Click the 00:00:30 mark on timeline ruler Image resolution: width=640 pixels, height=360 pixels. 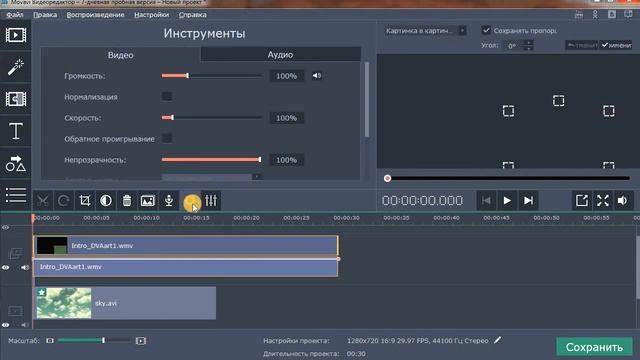[347, 218]
